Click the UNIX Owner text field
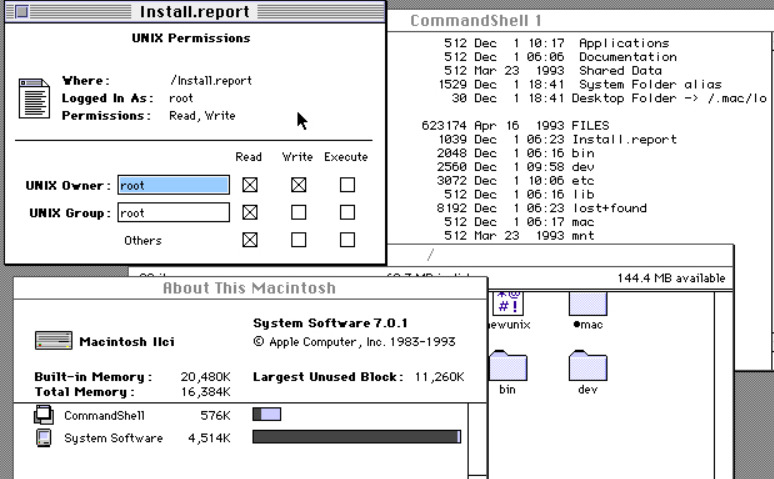Screen dimensions: 774x479 click(x=173, y=185)
